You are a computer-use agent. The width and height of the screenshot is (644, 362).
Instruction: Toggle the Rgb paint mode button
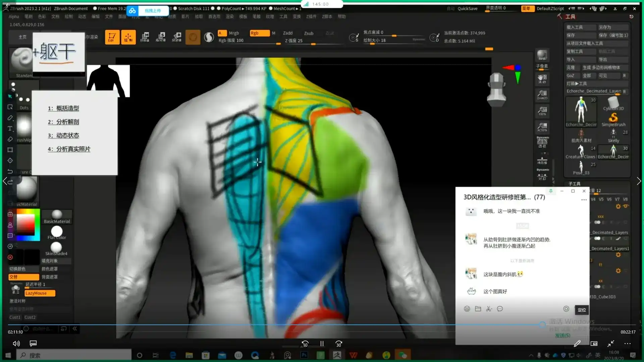coord(259,33)
